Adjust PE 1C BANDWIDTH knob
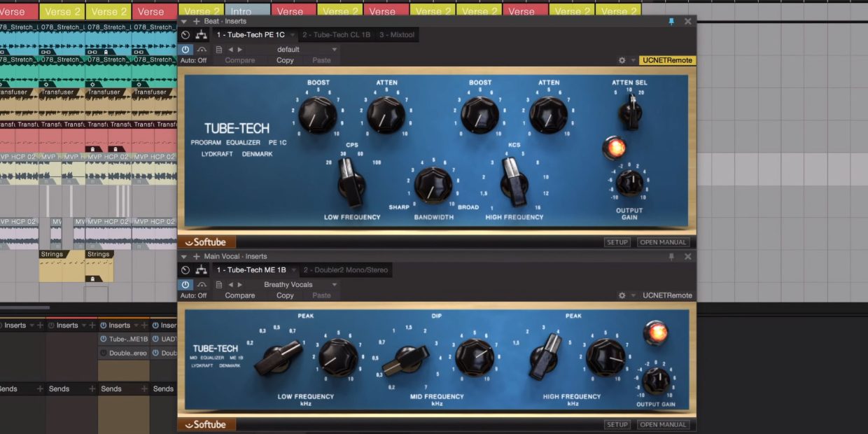 [x=432, y=185]
